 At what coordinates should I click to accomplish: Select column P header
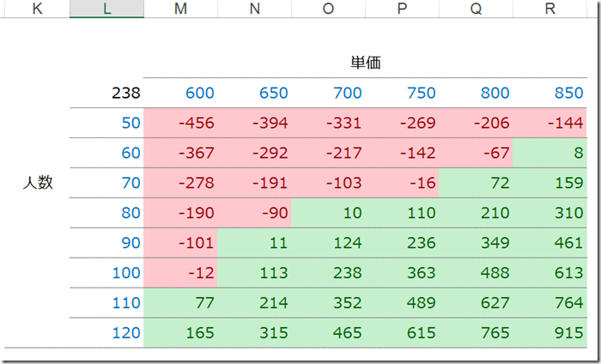pos(402,9)
